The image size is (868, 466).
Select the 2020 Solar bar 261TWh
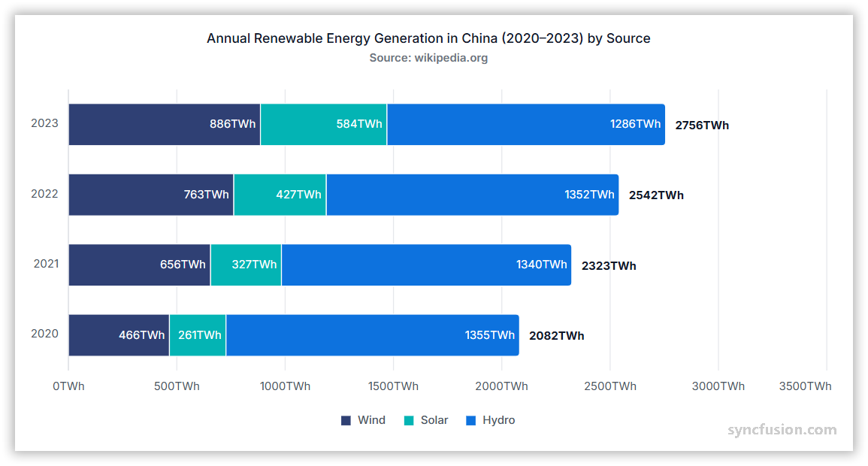click(198, 335)
